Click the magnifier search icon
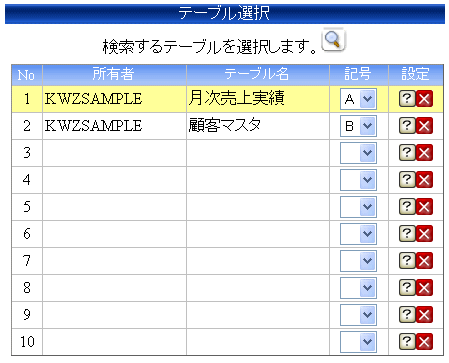This screenshot has width=449, height=363. [333, 40]
